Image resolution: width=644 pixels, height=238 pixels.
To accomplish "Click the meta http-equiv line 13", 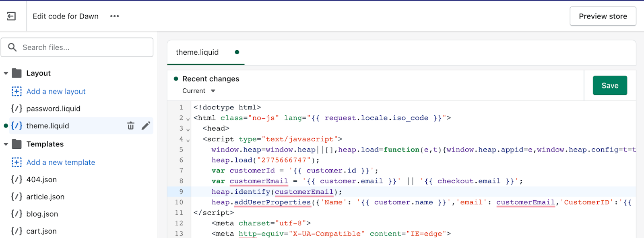I will click(x=331, y=234).
